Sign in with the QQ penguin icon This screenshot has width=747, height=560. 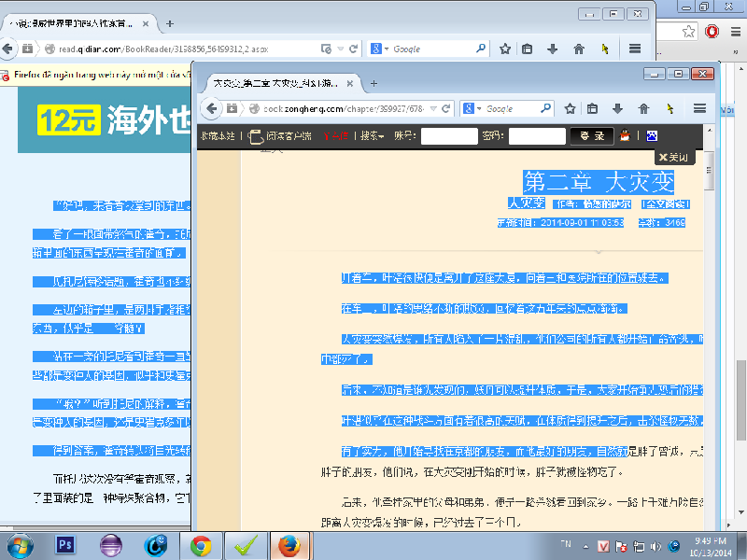(x=624, y=135)
